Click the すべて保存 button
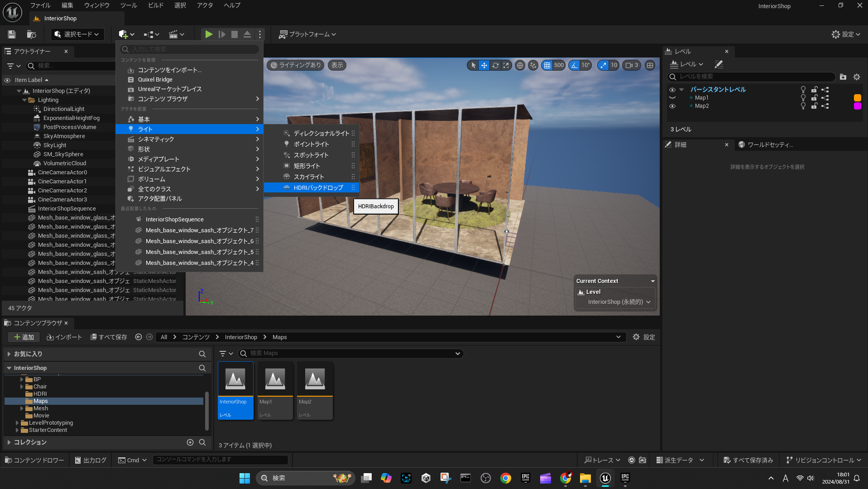Screen dimensions: 868x489 [x=109, y=337]
